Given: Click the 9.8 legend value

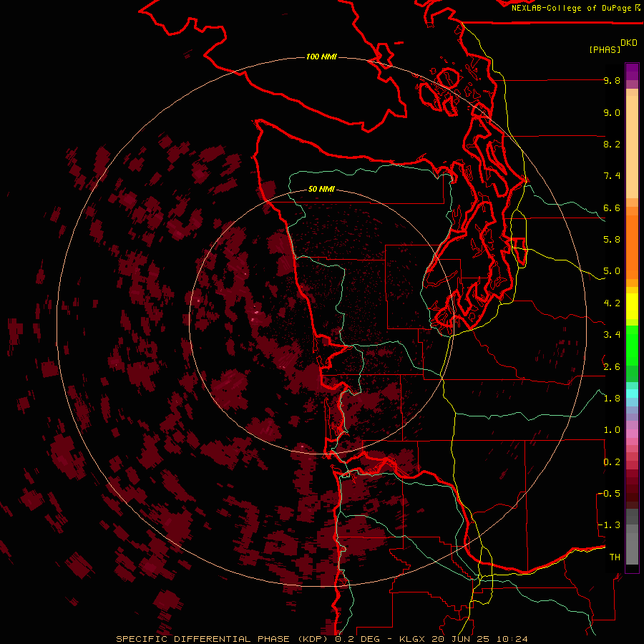Looking at the screenshot, I should pyautogui.click(x=612, y=81).
